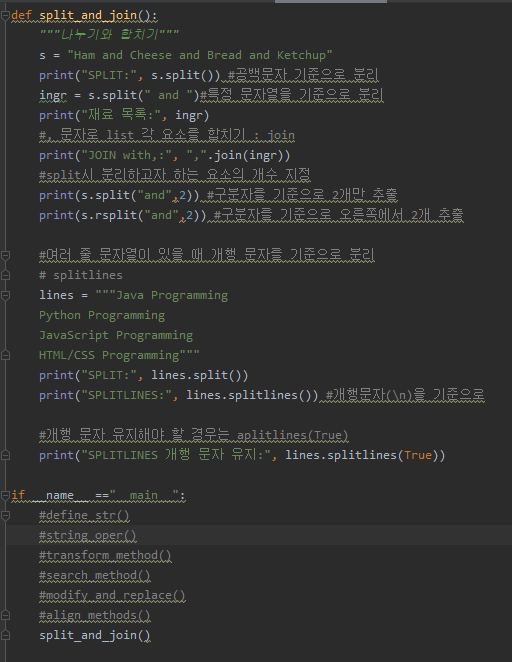Viewport: 512px width, 662px height.
Task: Click the final split_and_join() call
Action: 95,635
